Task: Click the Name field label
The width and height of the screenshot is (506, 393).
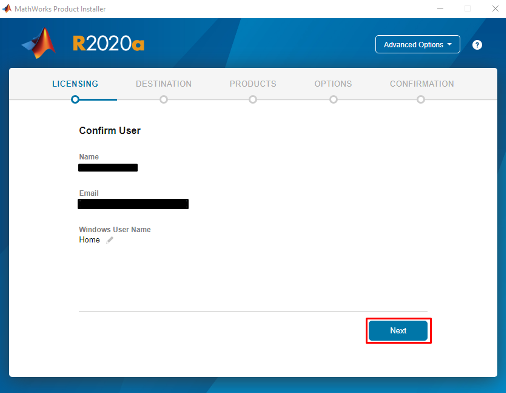Action: 89,157
